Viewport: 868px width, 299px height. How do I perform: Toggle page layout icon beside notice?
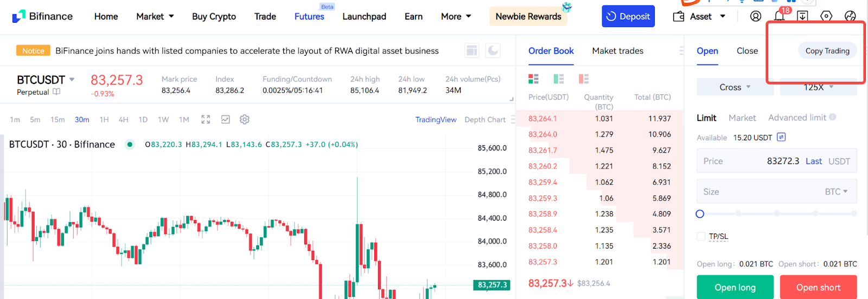472,51
